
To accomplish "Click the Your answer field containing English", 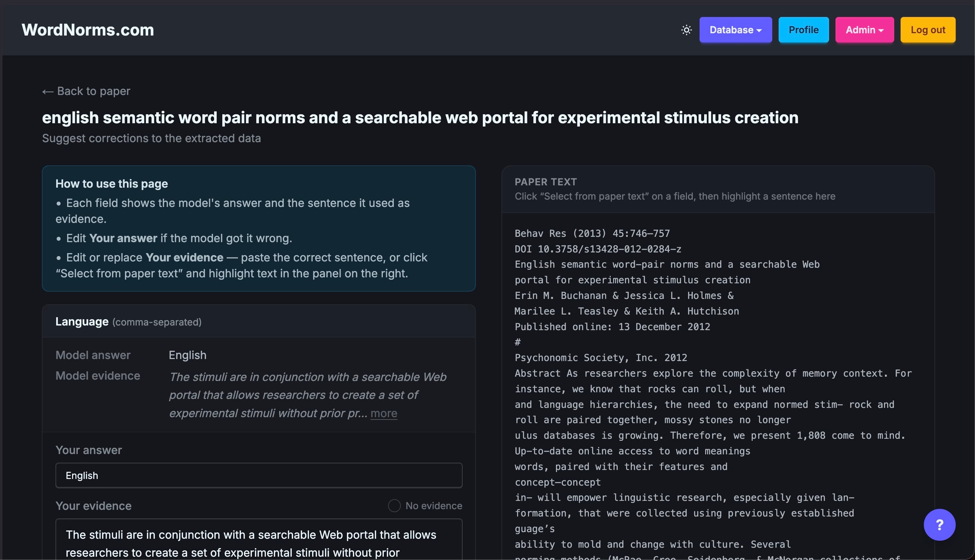I will [x=259, y=475].
